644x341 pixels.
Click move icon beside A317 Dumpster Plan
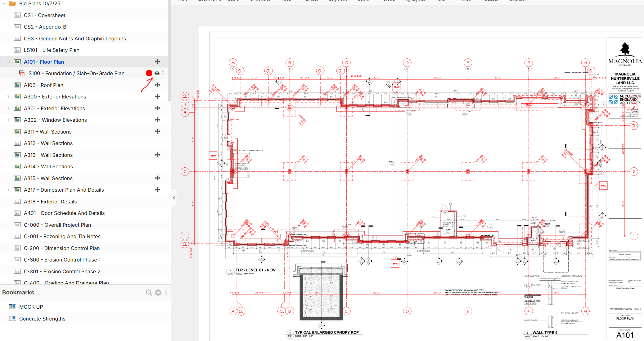point(158,190)
